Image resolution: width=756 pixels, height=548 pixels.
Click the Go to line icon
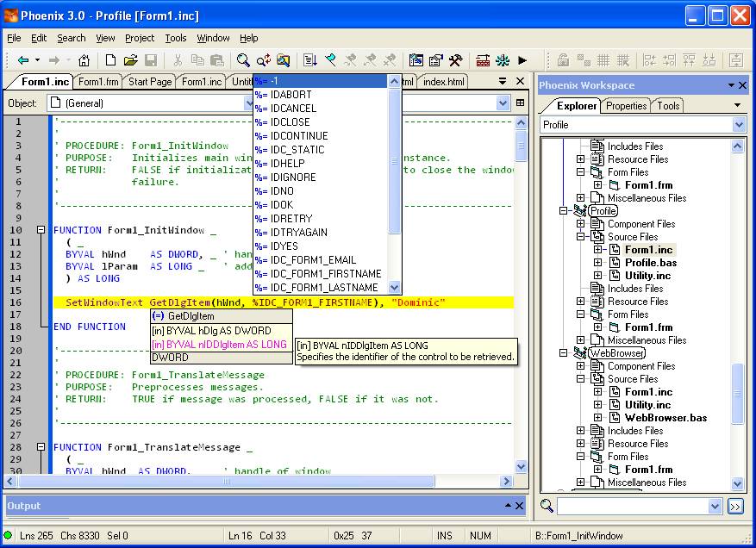310,60
